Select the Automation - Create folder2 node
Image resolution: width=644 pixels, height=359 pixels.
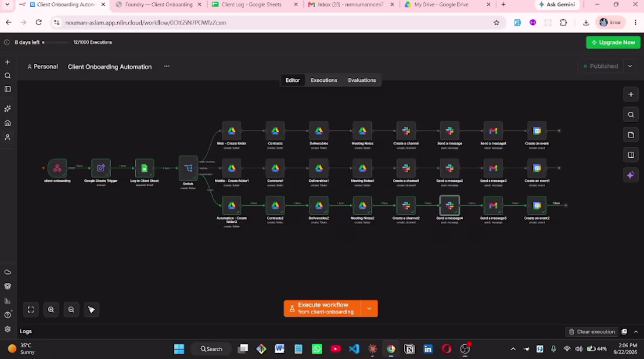(232, 205)
